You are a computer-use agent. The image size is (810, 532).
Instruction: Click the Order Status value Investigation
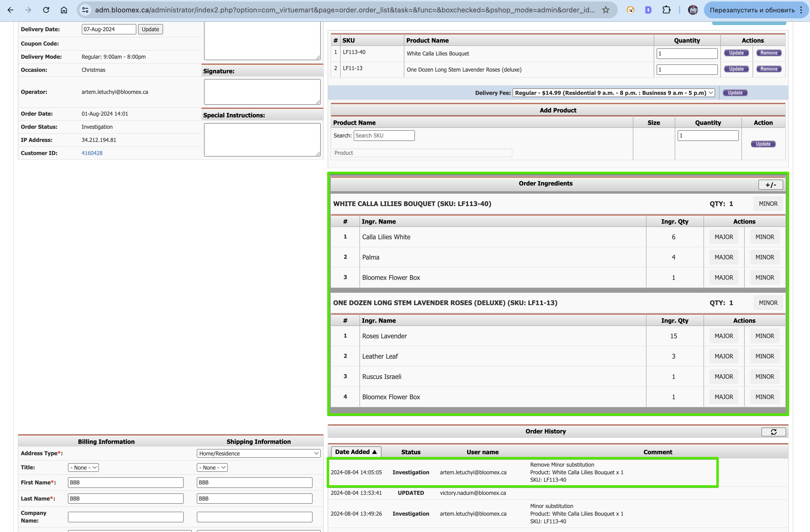[x=97, y=127]
